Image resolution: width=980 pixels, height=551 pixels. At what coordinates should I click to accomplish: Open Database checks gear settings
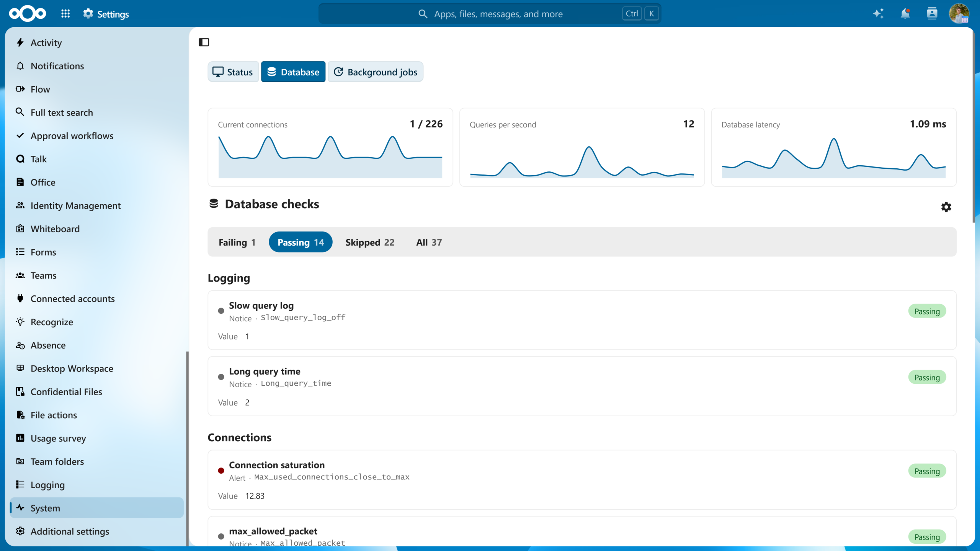click(x=946, y=207)
